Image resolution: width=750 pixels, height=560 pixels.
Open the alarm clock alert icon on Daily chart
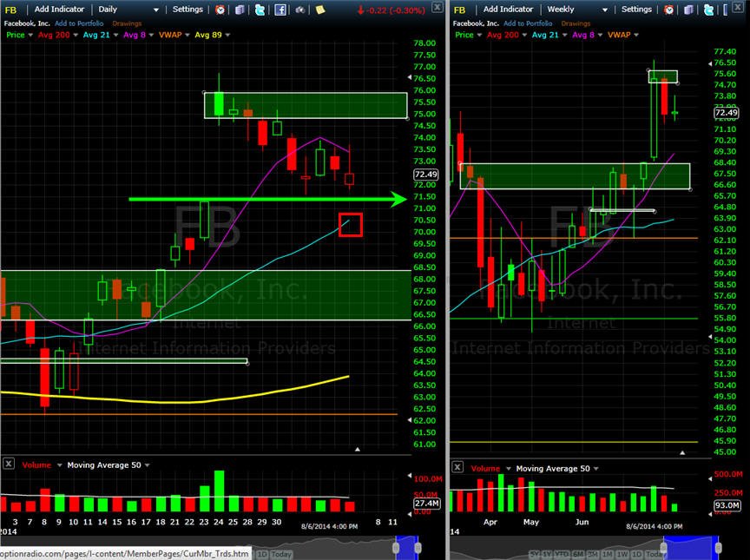(220, 9)
